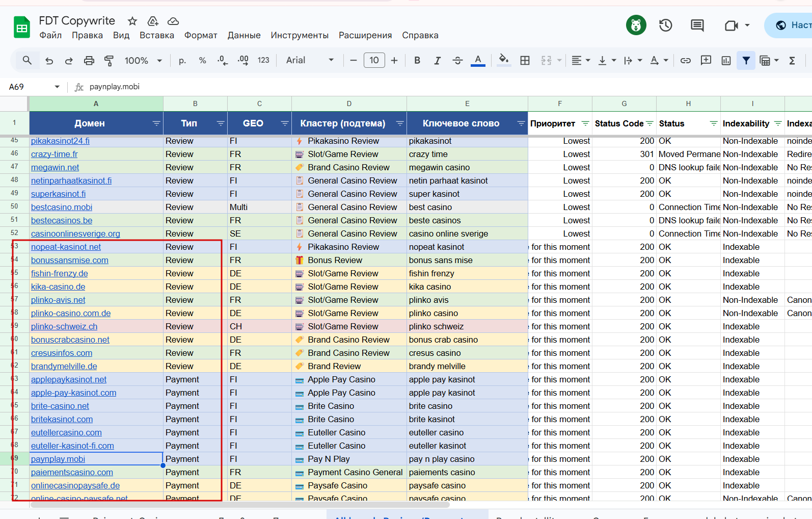
Task: Click the insert link icon
Action: [686, 61]
